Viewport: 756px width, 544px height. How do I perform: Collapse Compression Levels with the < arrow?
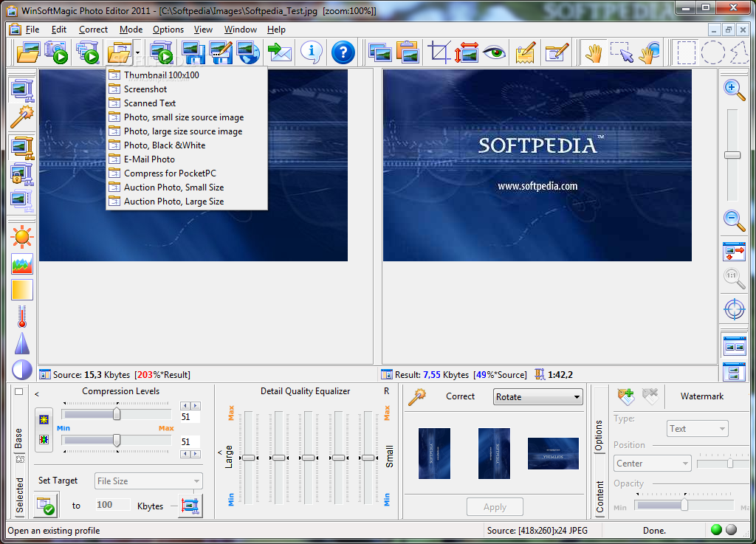[x=37, y=394]
